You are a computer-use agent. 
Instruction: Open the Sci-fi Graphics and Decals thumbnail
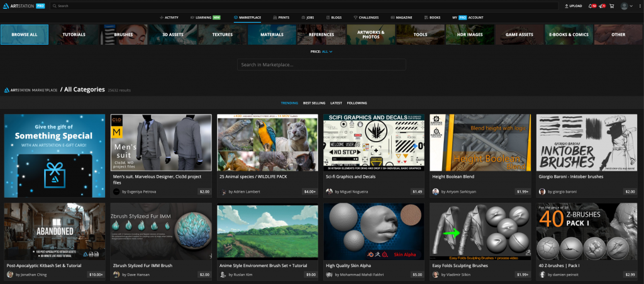(374, 142)
